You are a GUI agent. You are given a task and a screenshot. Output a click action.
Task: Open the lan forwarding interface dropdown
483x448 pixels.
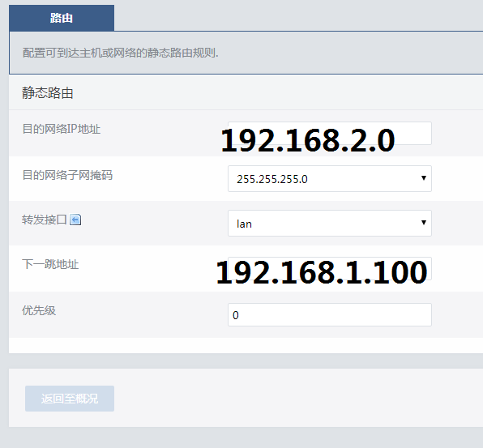pos(330,224)
